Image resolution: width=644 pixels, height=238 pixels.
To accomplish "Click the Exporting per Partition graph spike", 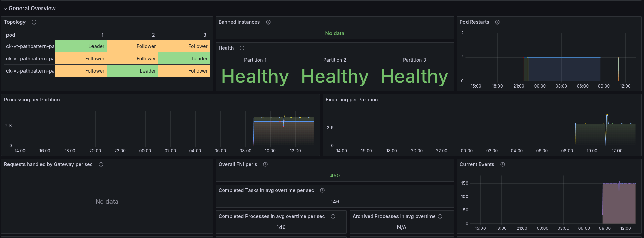I will [x=607, y=119].
